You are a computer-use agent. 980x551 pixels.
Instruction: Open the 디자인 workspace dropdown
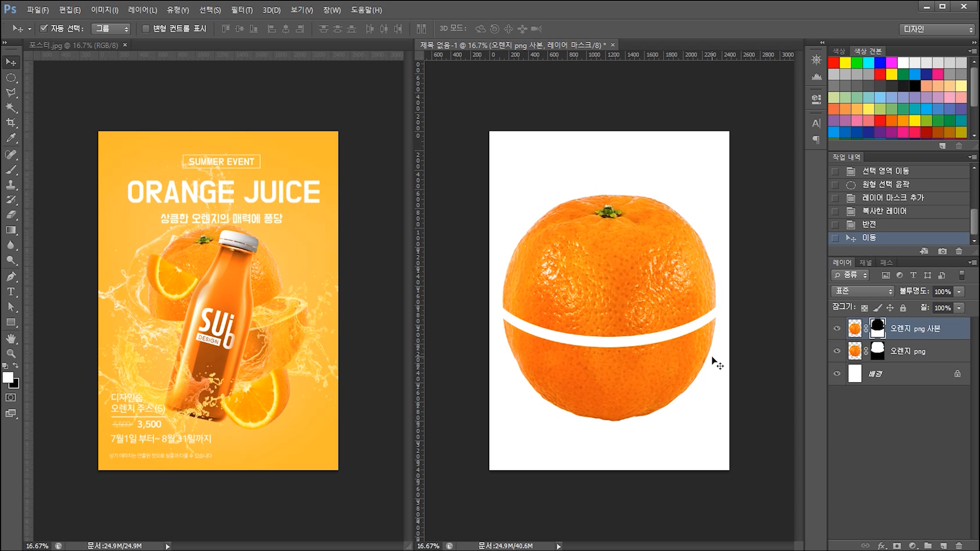[x=936, y=29]
